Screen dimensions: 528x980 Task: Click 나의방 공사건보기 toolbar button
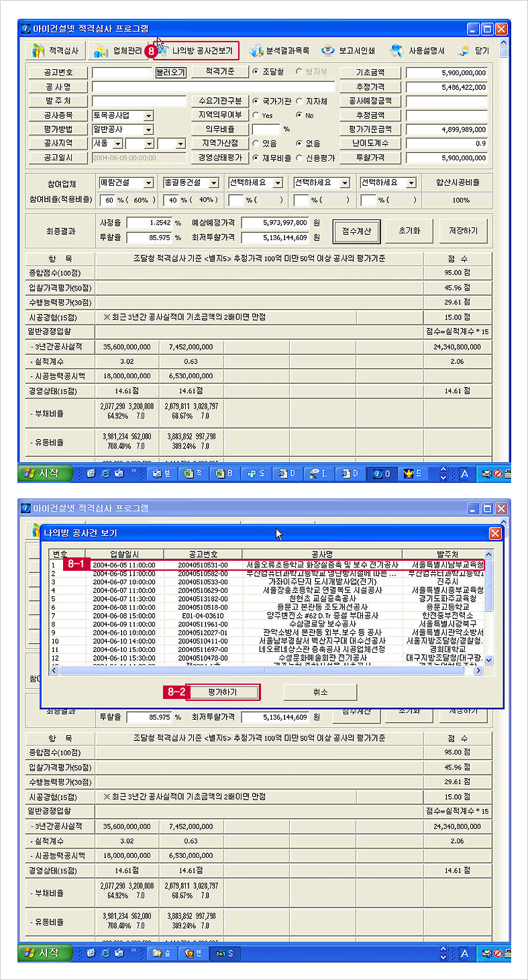pos(198,50)
